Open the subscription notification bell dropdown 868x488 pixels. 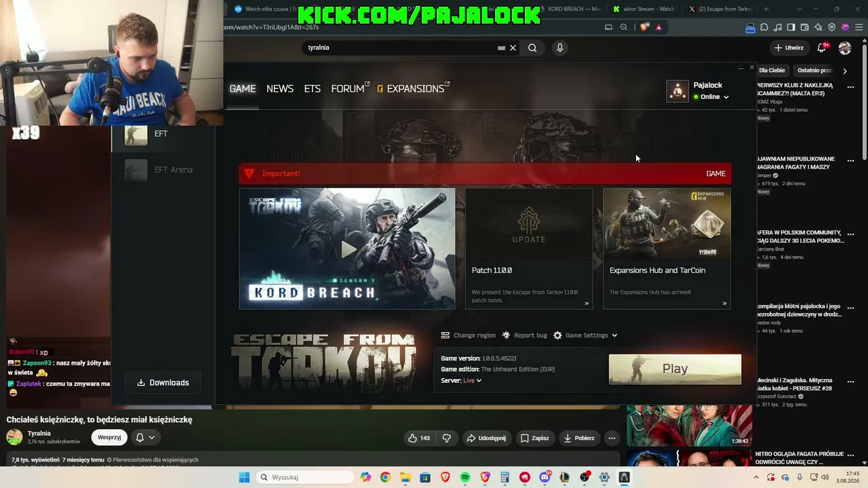point(145,437)
